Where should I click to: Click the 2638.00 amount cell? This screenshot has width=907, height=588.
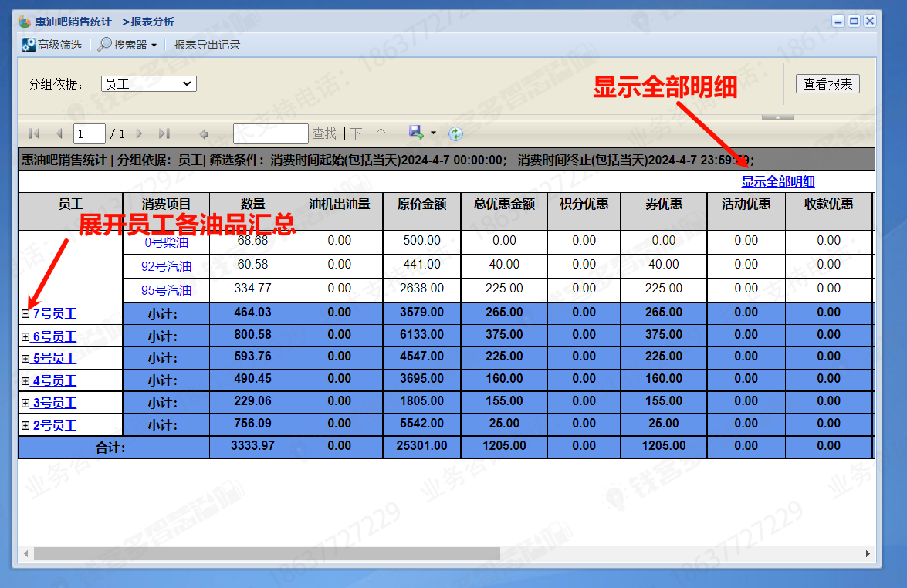click(x=421, y=288)
